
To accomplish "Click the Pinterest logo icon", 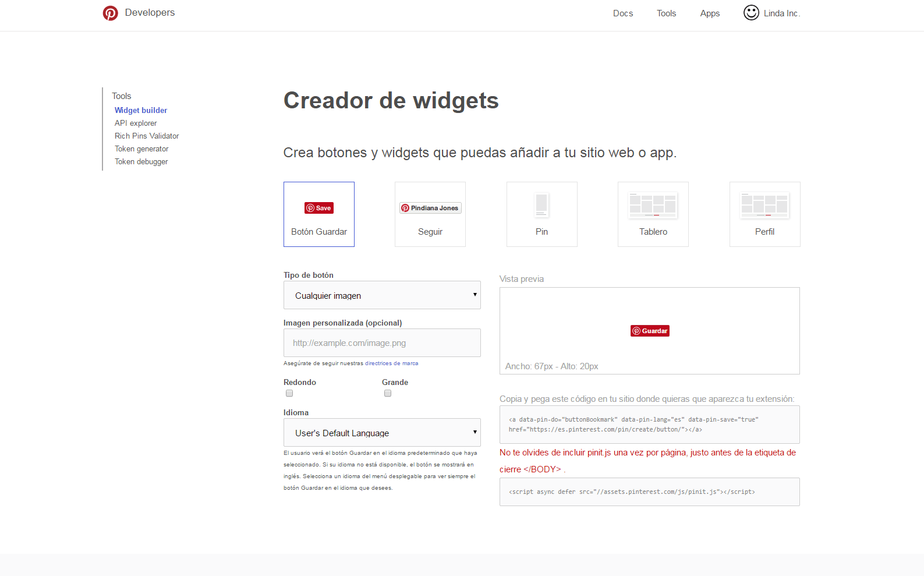I will tap(110, 13).
